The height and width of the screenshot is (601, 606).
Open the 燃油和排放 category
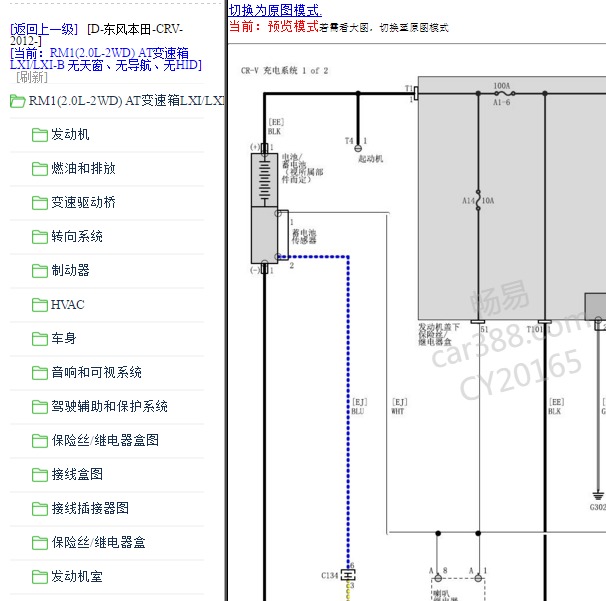coord(83,169)
